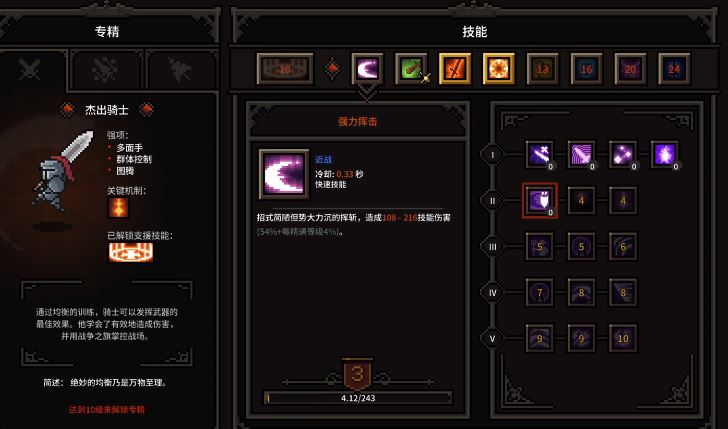This screenshot has height=429, width=728.
Task: Select the orange sword skill slot
Action: pyautogui.click(x=455, y=69)
